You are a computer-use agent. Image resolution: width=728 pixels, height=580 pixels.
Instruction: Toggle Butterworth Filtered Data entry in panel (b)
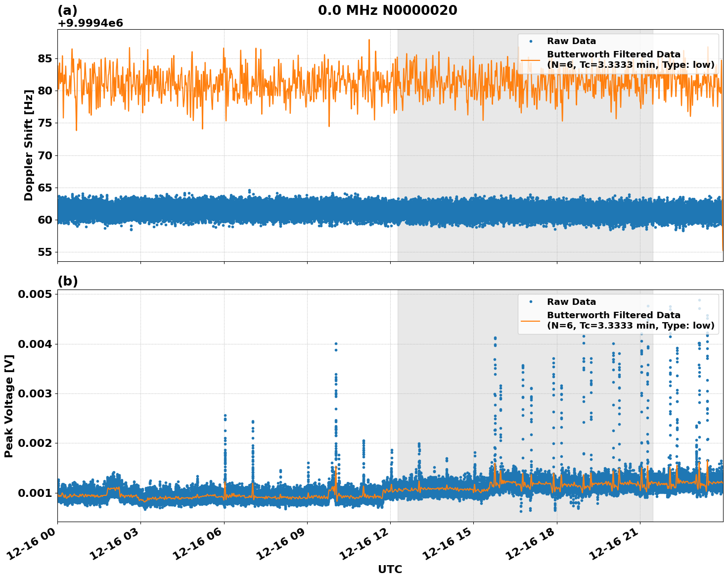(x=613, y=314)
